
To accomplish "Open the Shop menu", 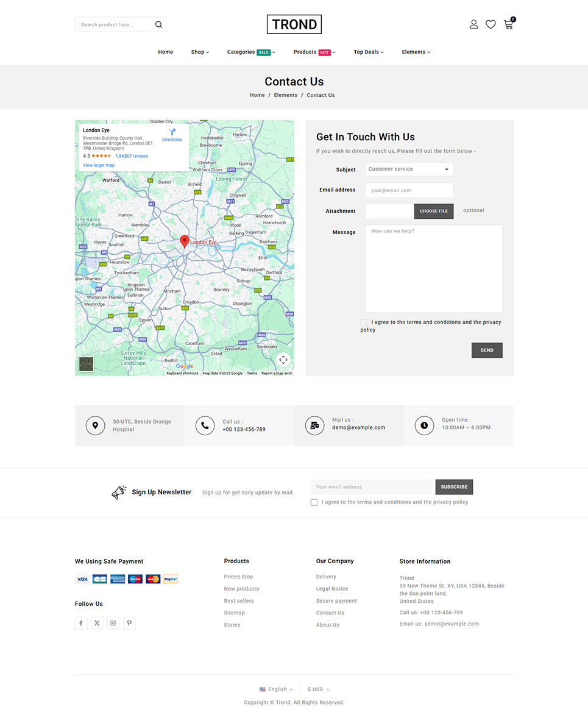I will [x=199, y=52].
